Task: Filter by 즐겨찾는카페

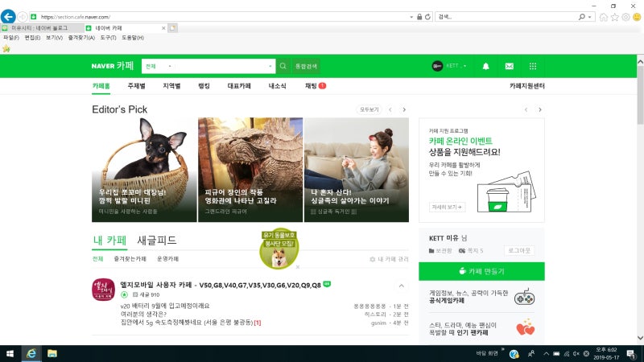Action: [x=130, y=259]
